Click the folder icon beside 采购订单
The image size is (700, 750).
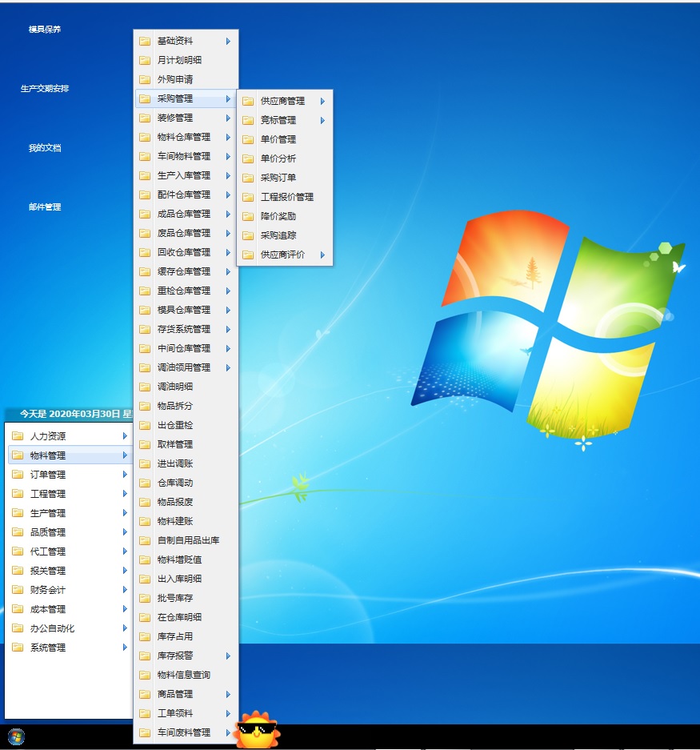point(248,178)
